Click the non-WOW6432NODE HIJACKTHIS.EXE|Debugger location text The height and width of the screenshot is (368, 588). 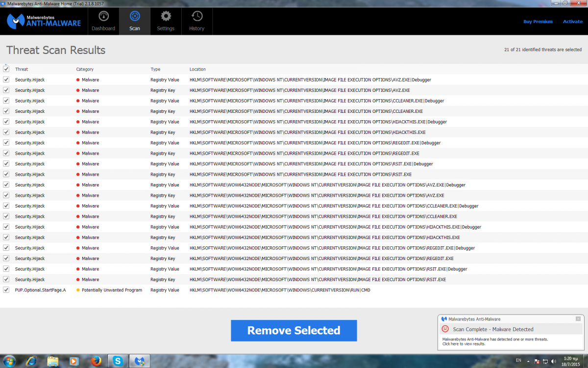click(x=318, y=122)
